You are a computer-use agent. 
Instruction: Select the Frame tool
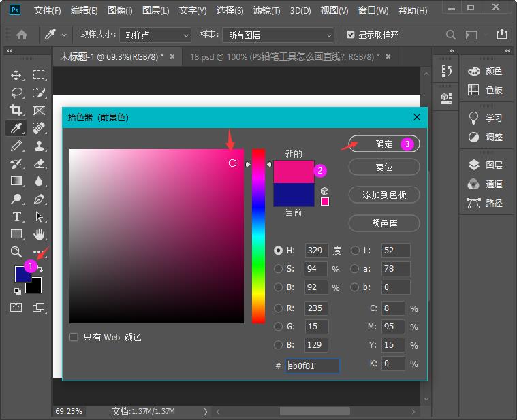click(39, 110)
